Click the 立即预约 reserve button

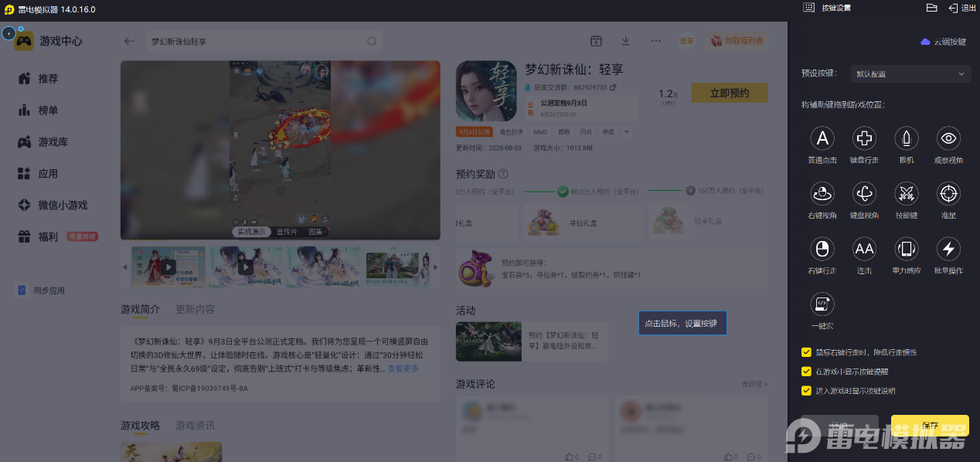pos(729,93)
